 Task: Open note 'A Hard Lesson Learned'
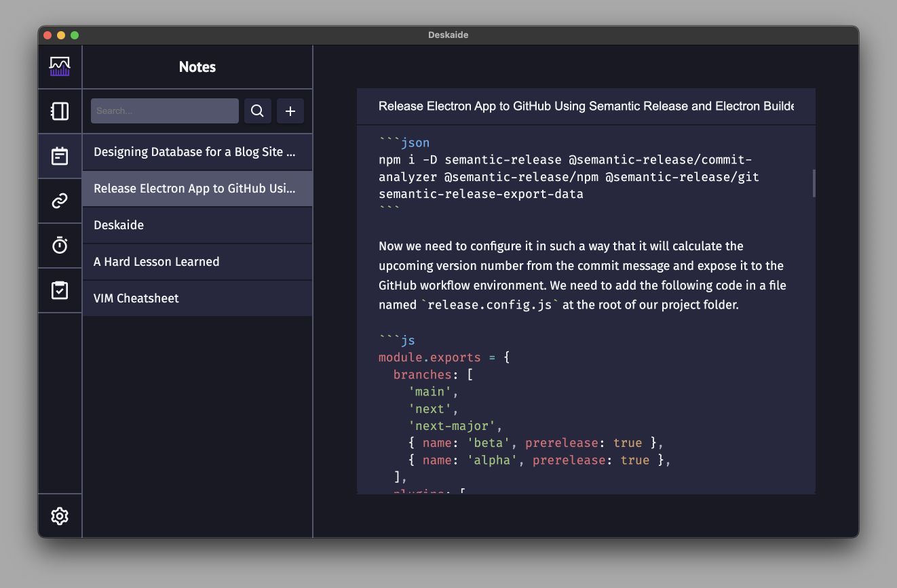pos(197,262)
